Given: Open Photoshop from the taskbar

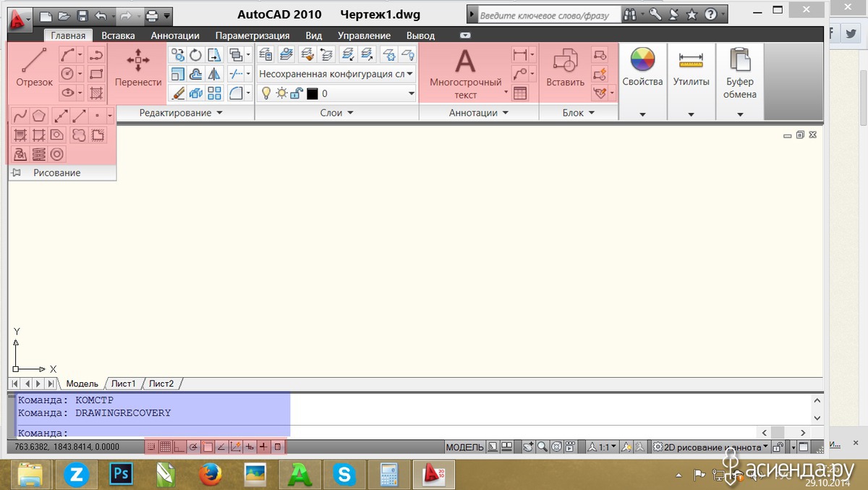Looking at the screenshot, I should pos(121,475).
